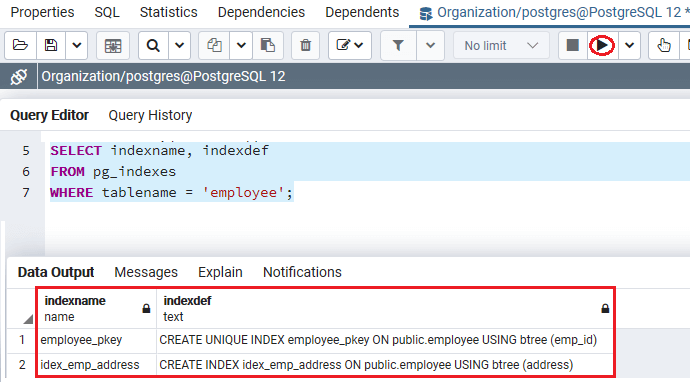The image size is (690, 382).
Task: Open Dependents tab
Action: 362,12
